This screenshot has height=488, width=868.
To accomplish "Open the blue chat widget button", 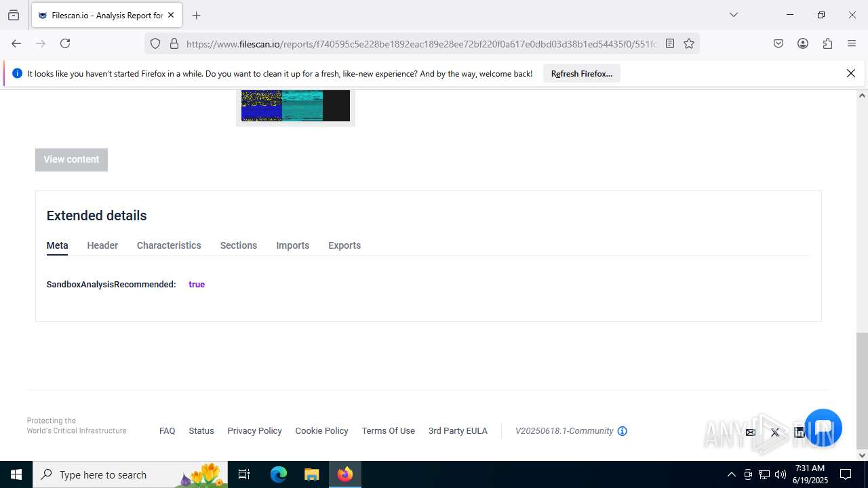I will tap(823, 428).
